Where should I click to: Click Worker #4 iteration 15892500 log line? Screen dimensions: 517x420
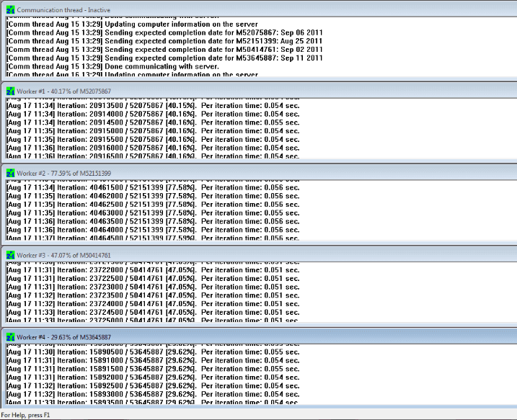pyautogui.click(x=153, y=385)
